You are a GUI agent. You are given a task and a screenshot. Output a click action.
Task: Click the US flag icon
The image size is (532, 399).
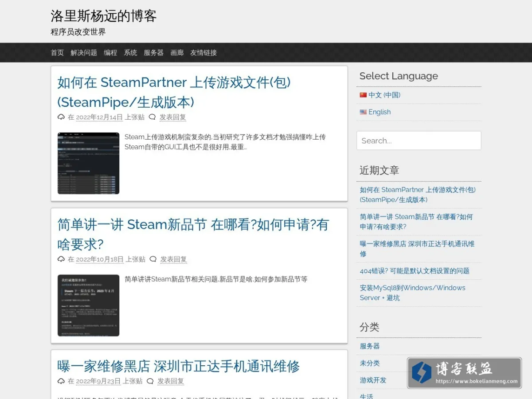(363, 112)
